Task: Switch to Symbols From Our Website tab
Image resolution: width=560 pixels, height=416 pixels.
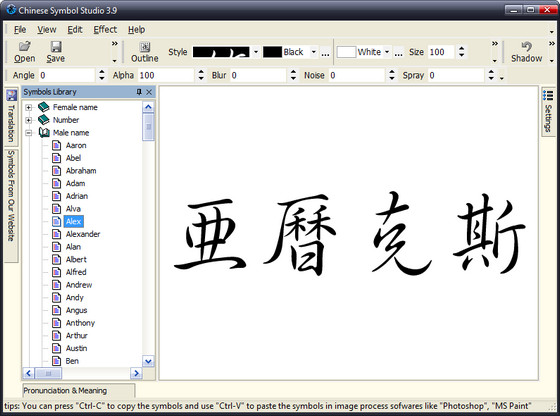Action: point(11,196)
